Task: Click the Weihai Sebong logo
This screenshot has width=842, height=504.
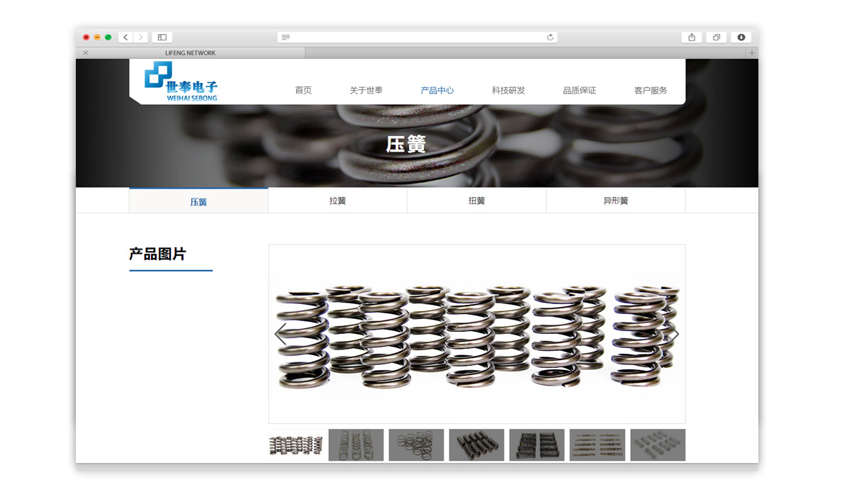Action: click(x=181, y=81)
